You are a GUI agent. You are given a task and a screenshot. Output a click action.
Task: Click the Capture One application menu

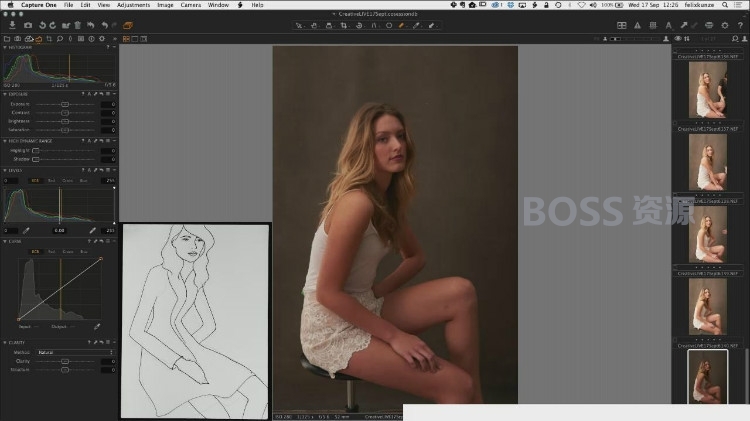pos(39,5)
